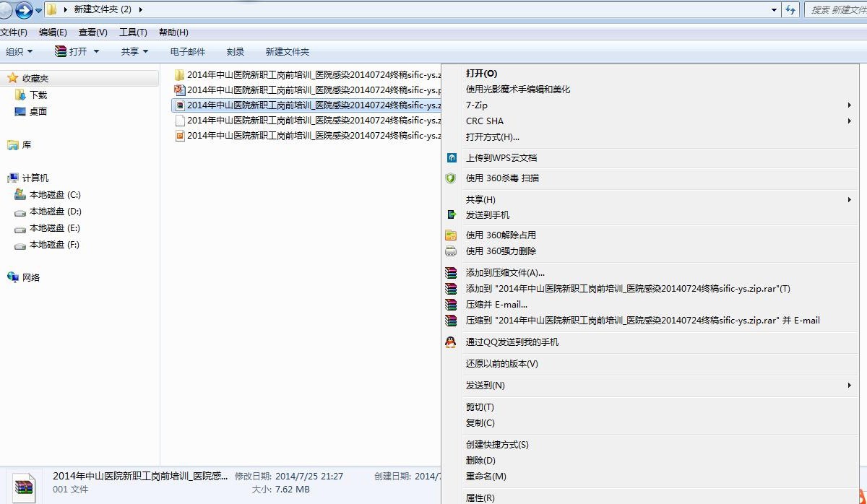The height and width of the screenshot is (504, 867).
Task: Click the 发送到手机 phone icon
Action: [452, 215]
